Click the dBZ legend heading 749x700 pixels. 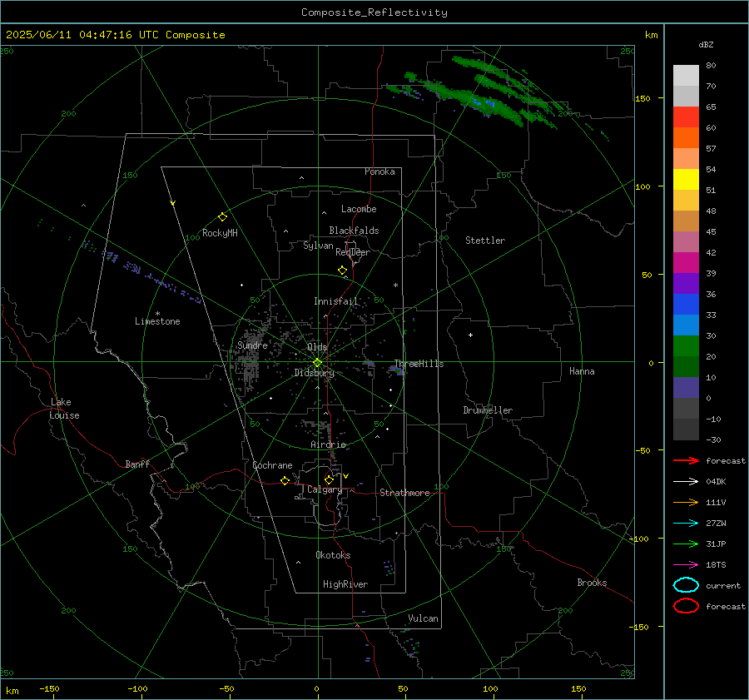(706, 44)
